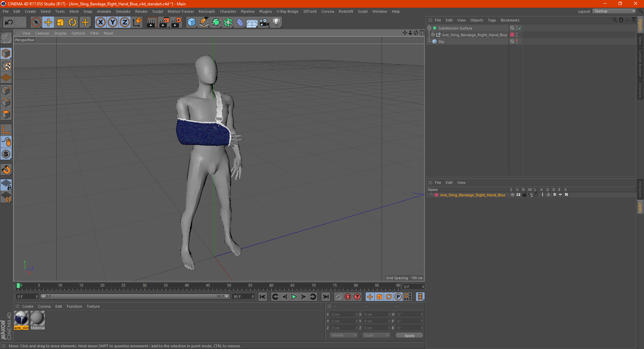The image size is (644, 349).
Task: Add a Subdivision Surface generator
Action: click(216, 22)
